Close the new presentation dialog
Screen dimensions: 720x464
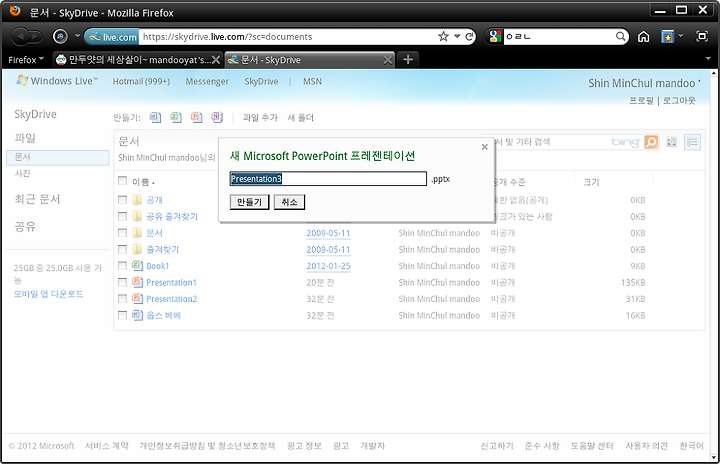tap(484, 147)
